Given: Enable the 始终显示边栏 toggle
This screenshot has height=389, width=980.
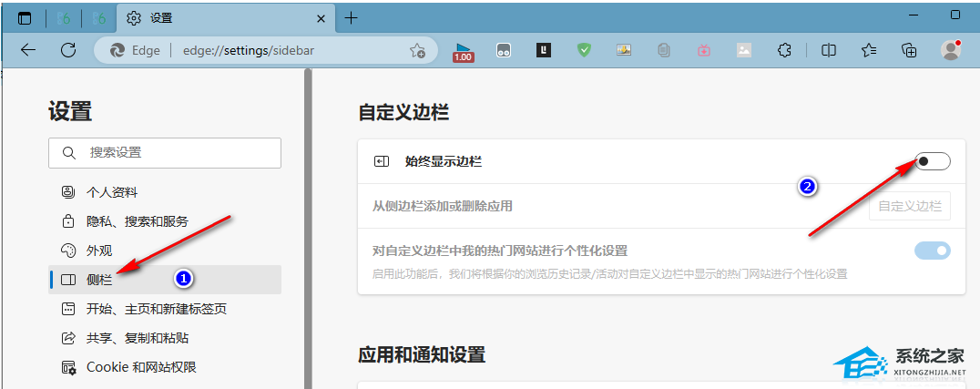Looking at the screenshot, I should (932, 161).
